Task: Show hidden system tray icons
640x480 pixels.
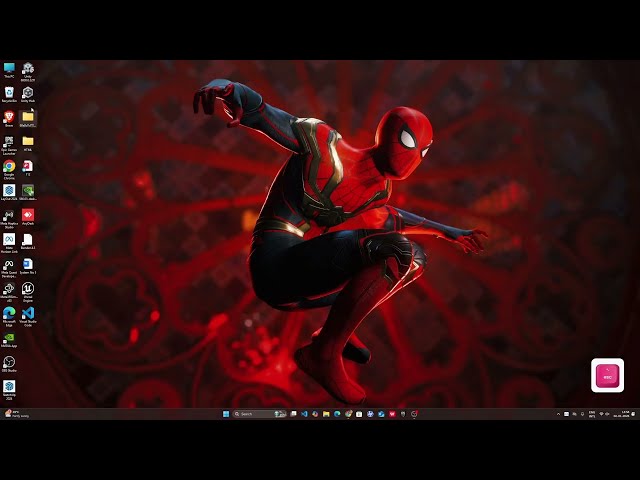Action: click(558, 414)
